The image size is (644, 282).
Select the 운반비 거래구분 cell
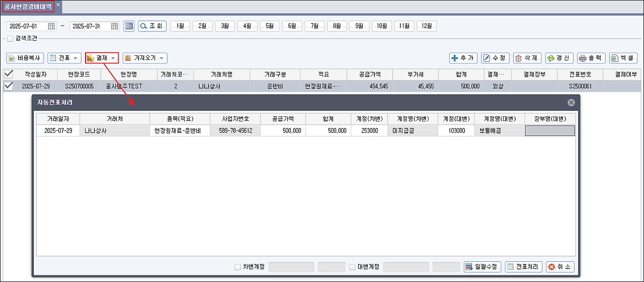275,86
